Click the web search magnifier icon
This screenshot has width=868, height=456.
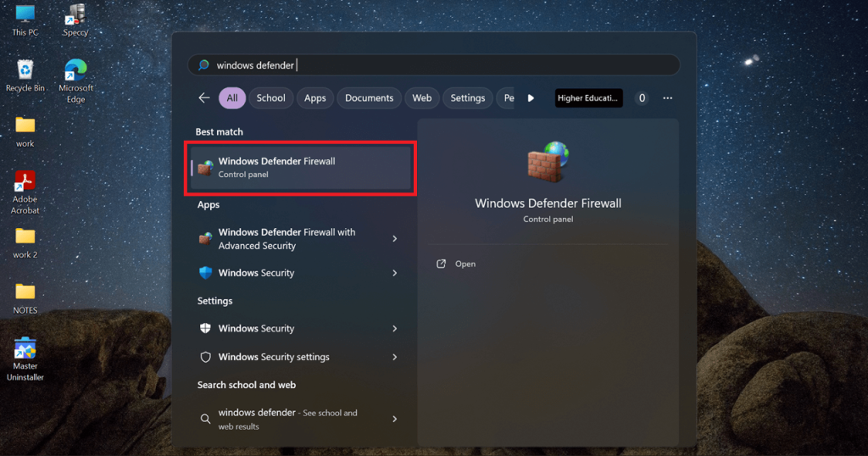click(205, 419)
